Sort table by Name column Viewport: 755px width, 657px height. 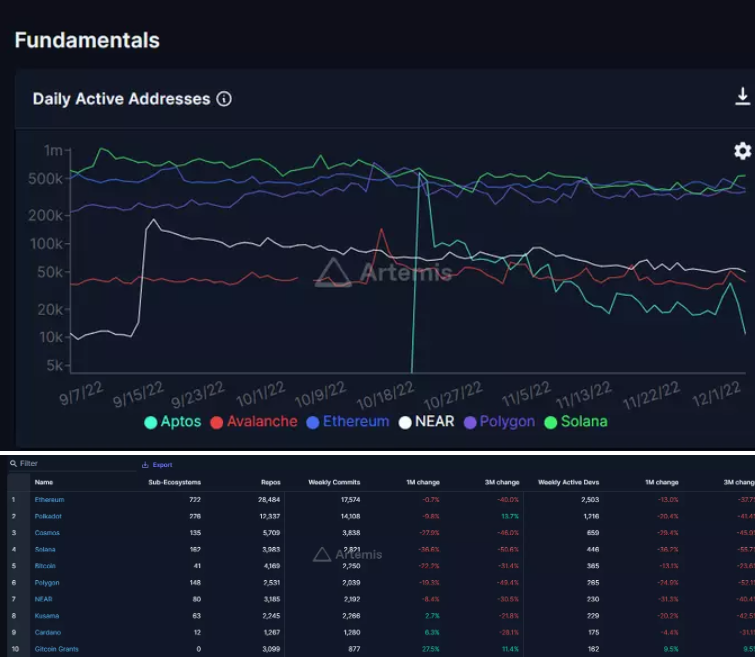coord(44,482)
